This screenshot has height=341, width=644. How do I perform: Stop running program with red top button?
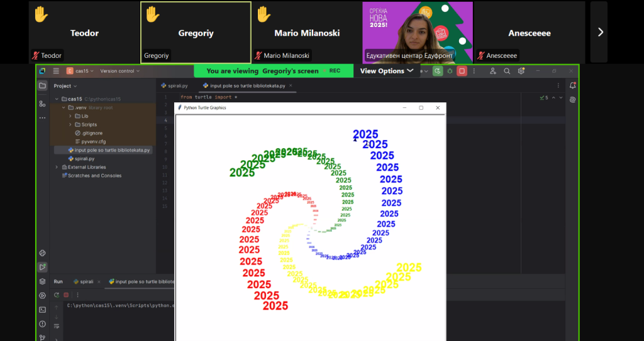point(462,71)
